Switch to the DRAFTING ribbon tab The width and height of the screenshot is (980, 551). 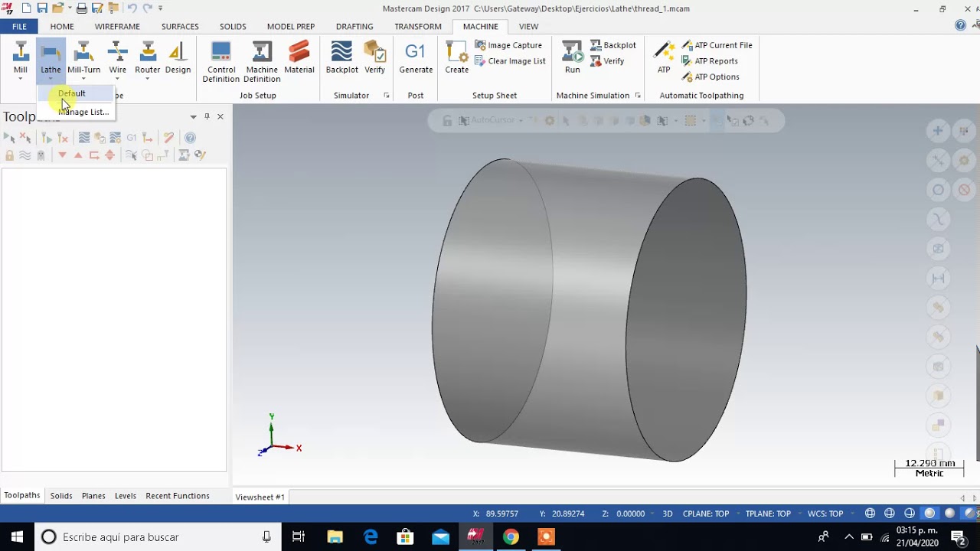tap(354, 26)
